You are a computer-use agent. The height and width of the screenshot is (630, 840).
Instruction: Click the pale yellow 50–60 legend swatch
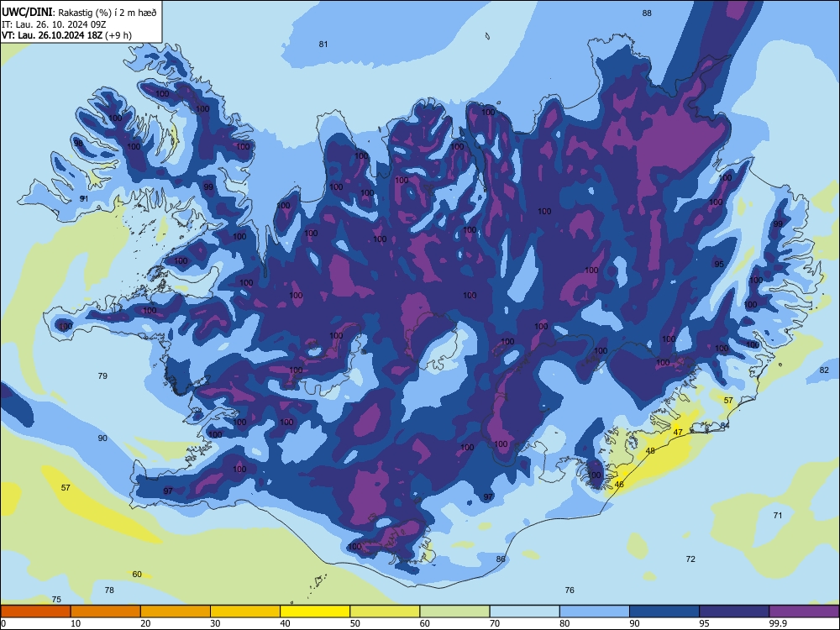coord(385,612)
